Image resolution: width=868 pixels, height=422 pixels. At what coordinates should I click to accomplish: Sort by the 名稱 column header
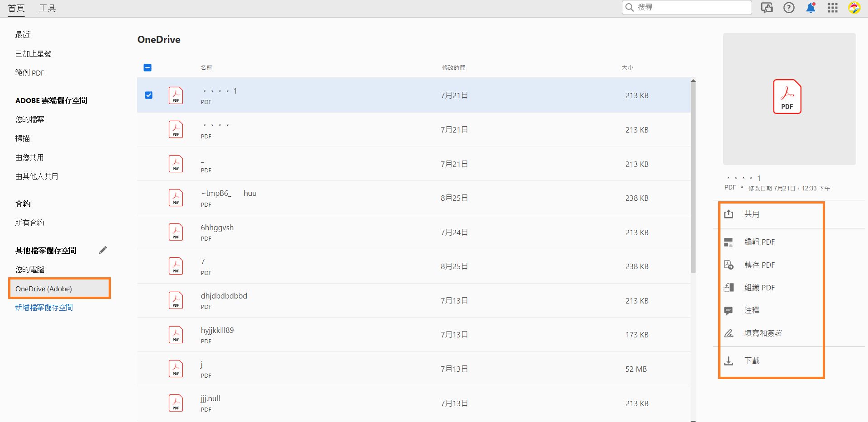pyautogui.click(x=206, y=68)
